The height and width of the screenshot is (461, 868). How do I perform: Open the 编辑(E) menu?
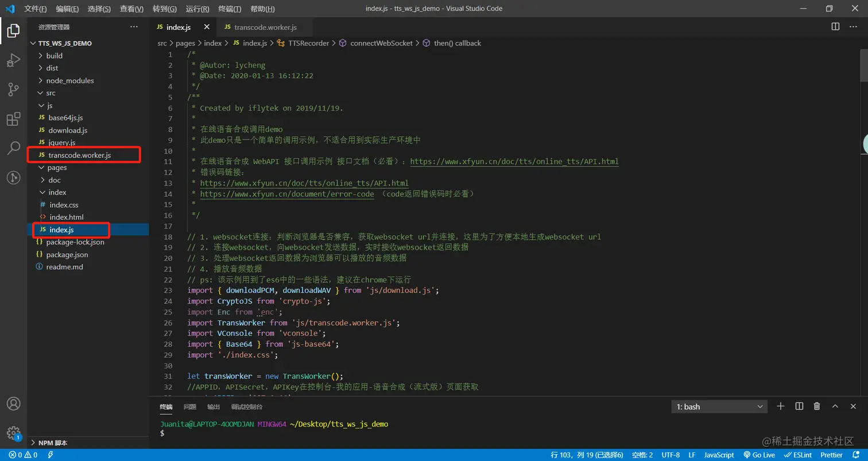click(67, 9)
